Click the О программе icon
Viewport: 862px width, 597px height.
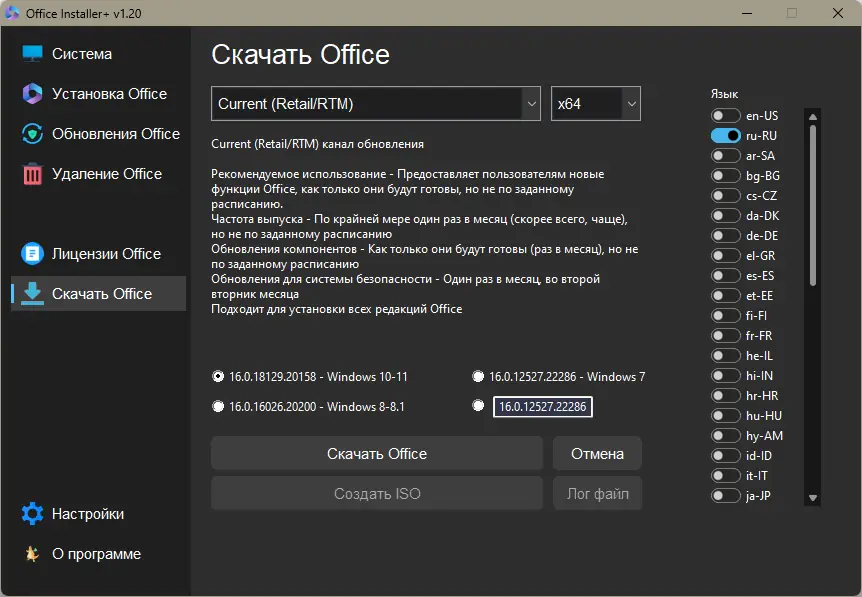click(x=33, y=554)
